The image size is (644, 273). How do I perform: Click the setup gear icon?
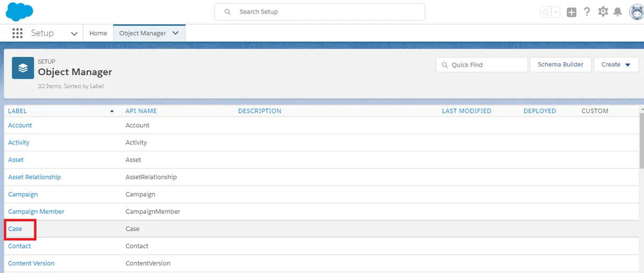click(603, 12)
